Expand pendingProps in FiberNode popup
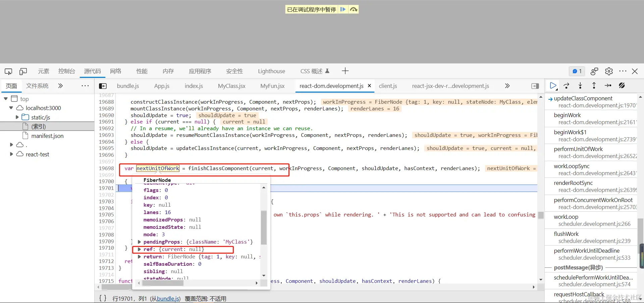Image resolution: width=644 pixels, height=303 pixels. (x=139, y=242)
